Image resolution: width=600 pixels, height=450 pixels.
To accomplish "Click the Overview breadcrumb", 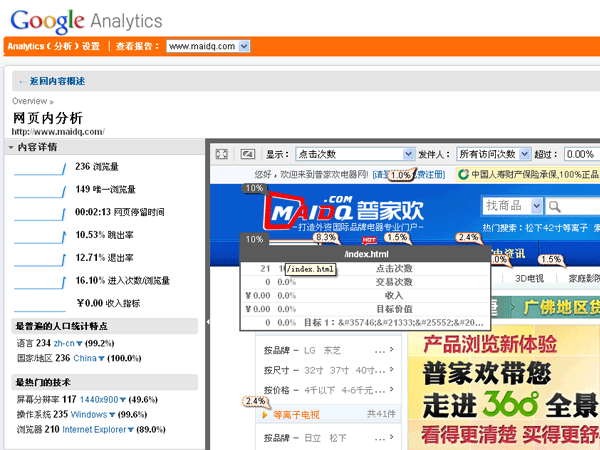I will pos(29,101).
